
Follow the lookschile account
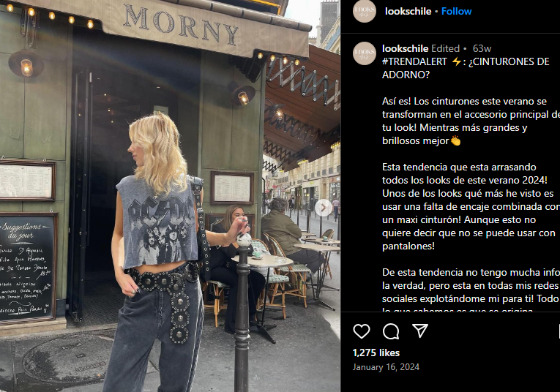click(456, 12)
